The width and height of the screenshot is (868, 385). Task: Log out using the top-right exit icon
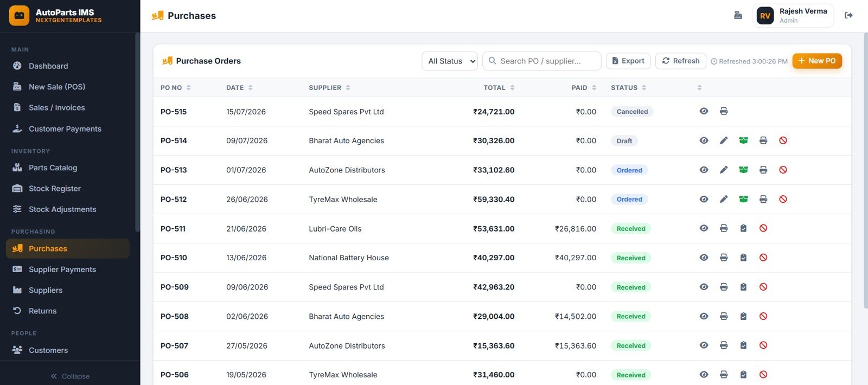[x=848, y=15]
